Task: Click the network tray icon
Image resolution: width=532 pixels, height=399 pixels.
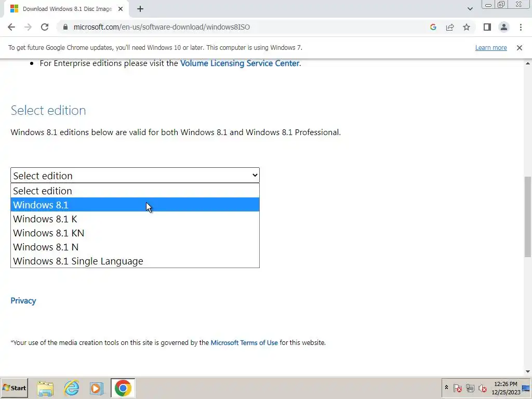Action: click(x=470, y=388)
